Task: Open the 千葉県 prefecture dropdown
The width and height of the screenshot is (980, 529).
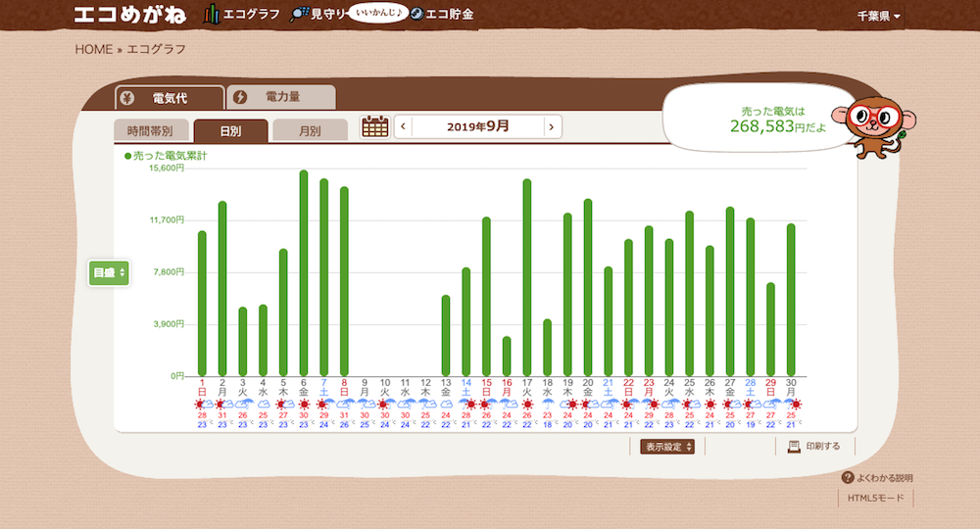Action: 878,16
